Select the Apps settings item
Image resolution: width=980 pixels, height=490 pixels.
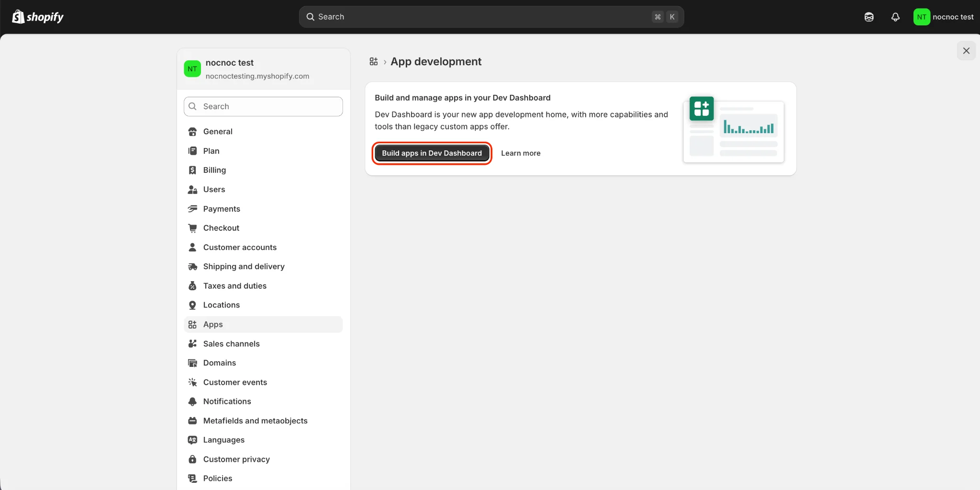point(263,324)
